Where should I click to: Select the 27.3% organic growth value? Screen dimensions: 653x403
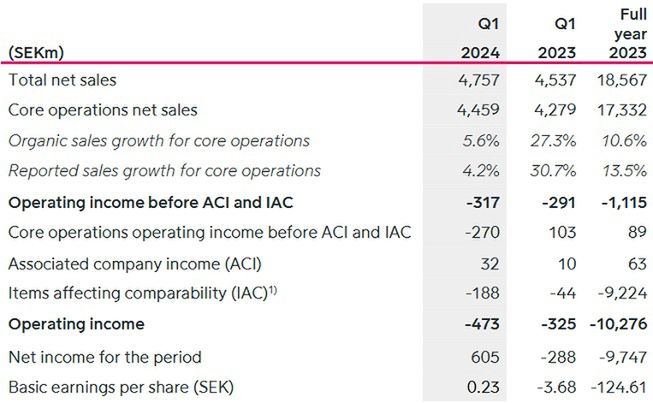coord(556,140)
